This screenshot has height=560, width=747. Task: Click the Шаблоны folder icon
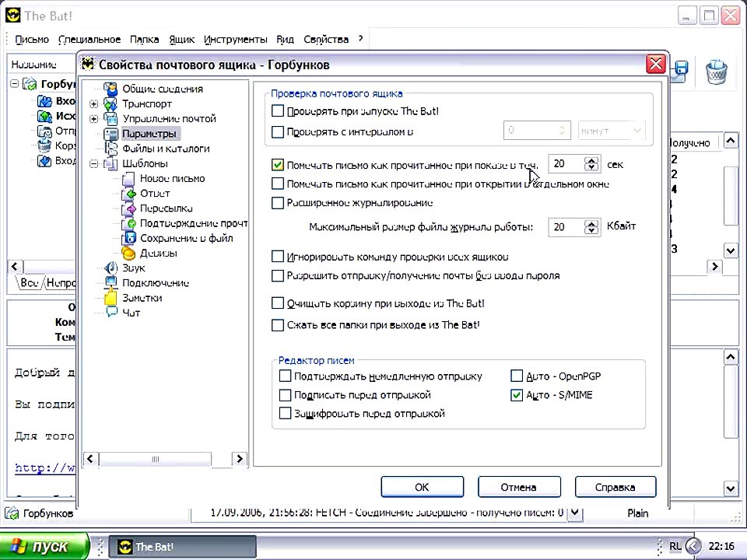click(x=110, y=164)
